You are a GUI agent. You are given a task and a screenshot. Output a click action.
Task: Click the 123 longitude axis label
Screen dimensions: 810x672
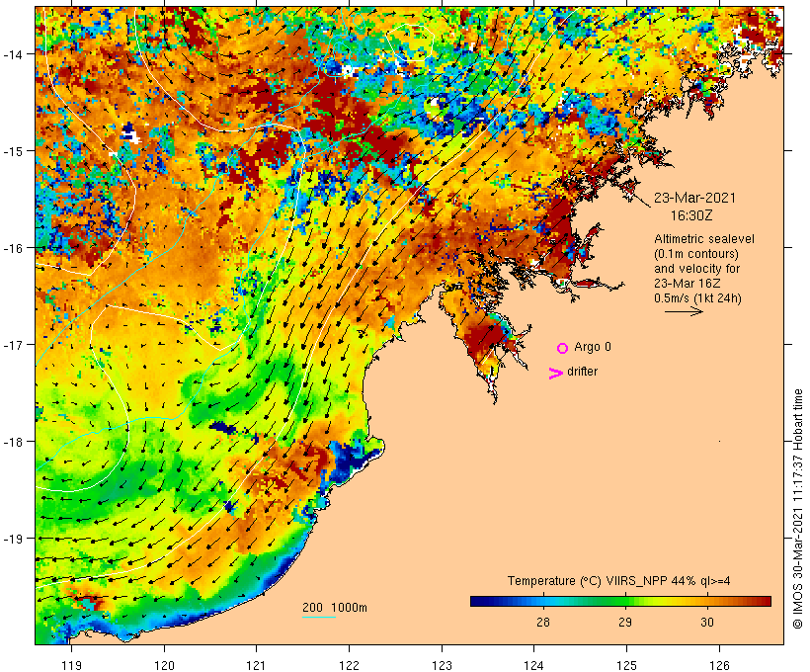point(442,665)
